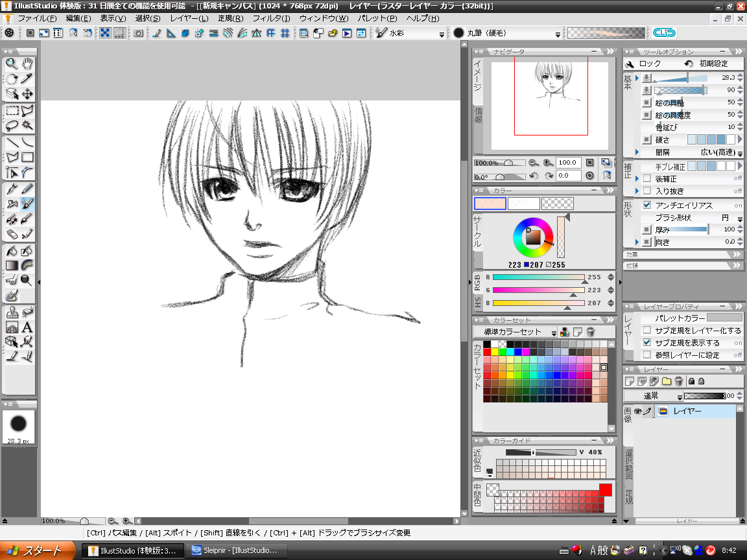This screenshot has height=560, width=747.
Task: Open the フィルタ menu
Action: (271, 18)
